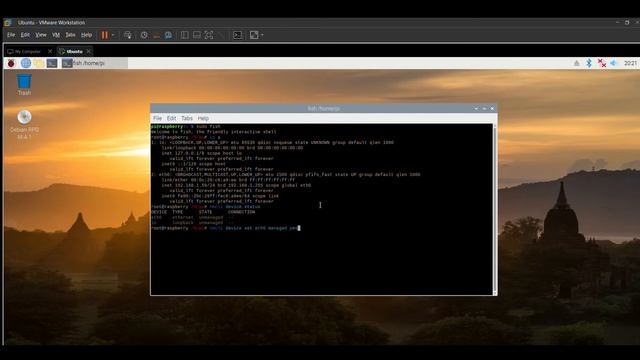Click the nmcli device set command line
Screen dimensions: 640x360
pyautogui.click(x=225, y=228)
